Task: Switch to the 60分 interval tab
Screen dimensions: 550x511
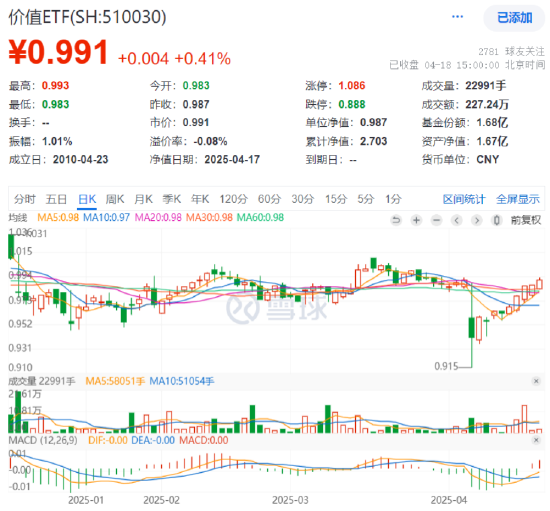Action: pos(269,199)
